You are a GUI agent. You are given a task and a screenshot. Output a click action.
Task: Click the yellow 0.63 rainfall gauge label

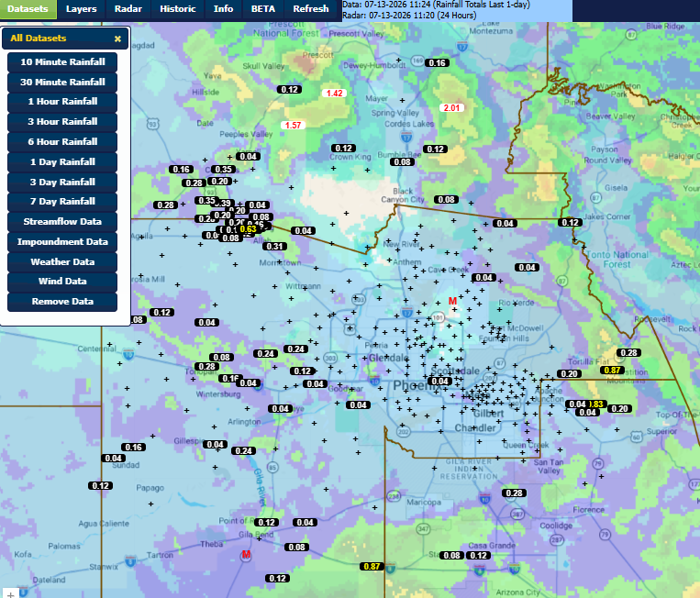249,229
